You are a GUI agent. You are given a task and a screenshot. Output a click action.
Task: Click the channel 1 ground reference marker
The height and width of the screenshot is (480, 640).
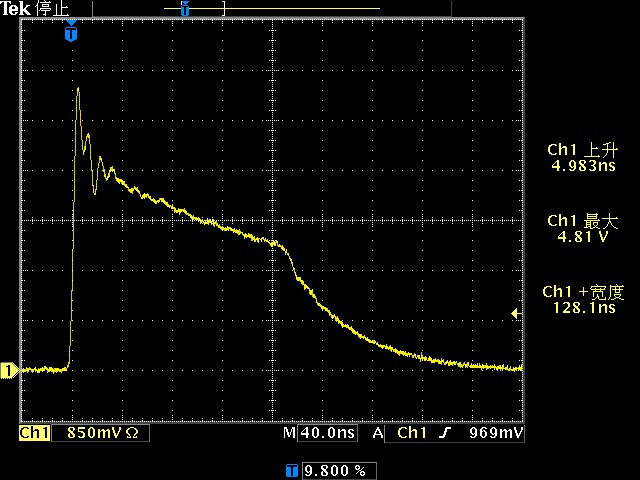9,371
